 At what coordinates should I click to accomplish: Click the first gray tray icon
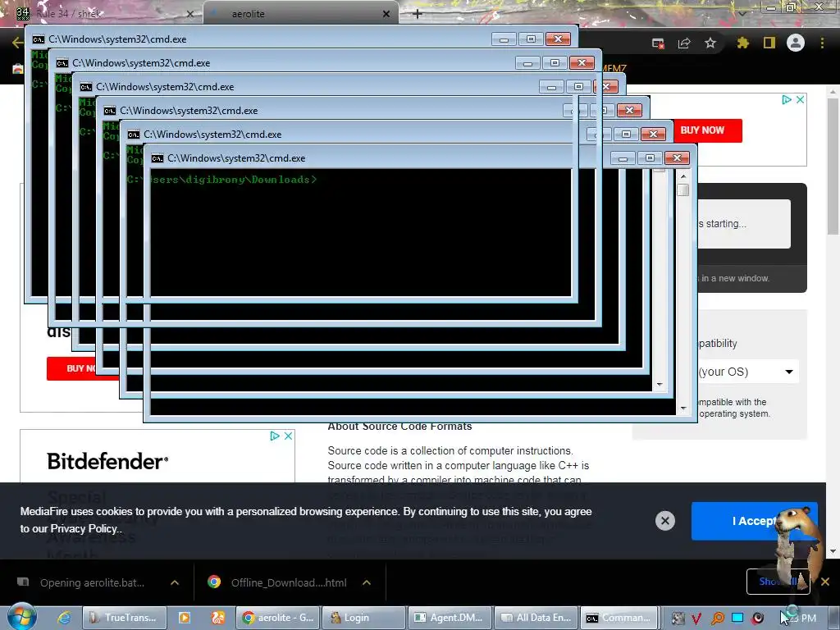click(x=678, y=619)
